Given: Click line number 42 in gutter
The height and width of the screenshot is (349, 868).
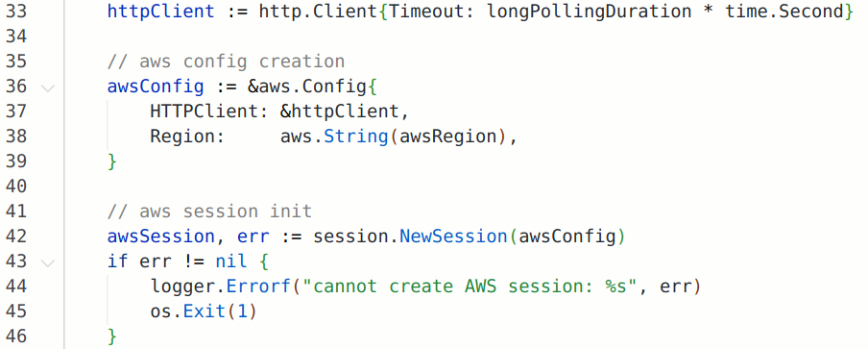Looking at the screenshot, I should pos(16,236).
